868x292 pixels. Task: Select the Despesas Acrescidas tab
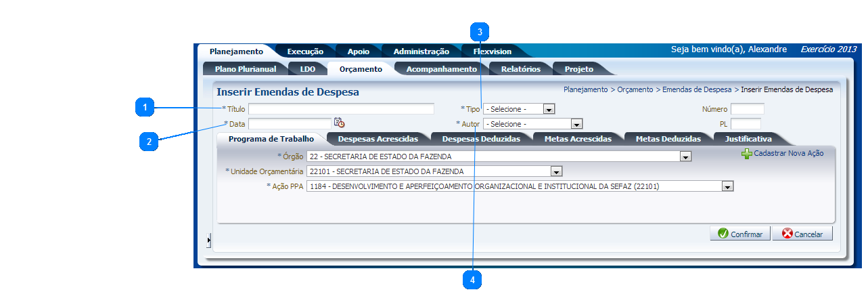378,139
